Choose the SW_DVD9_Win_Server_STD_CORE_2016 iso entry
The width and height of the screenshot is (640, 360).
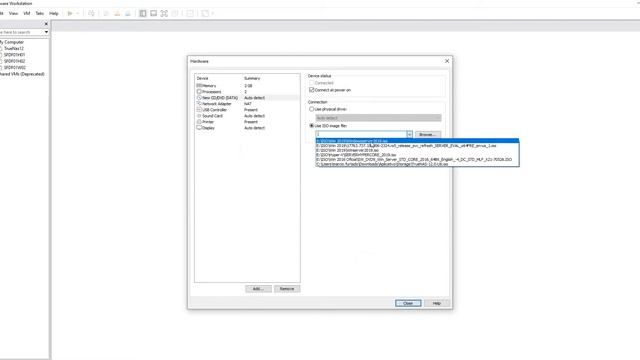pyautogui.click(x=417, y=160)
